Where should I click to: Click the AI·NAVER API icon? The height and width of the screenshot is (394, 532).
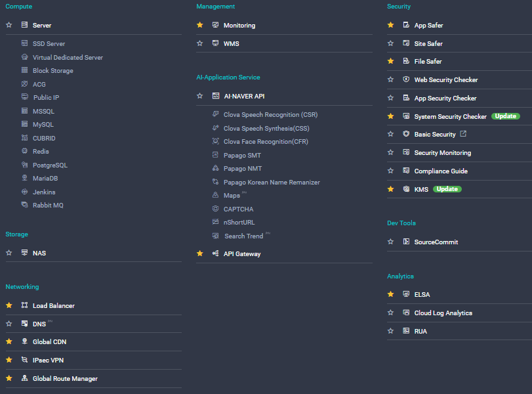pos(216,96)
